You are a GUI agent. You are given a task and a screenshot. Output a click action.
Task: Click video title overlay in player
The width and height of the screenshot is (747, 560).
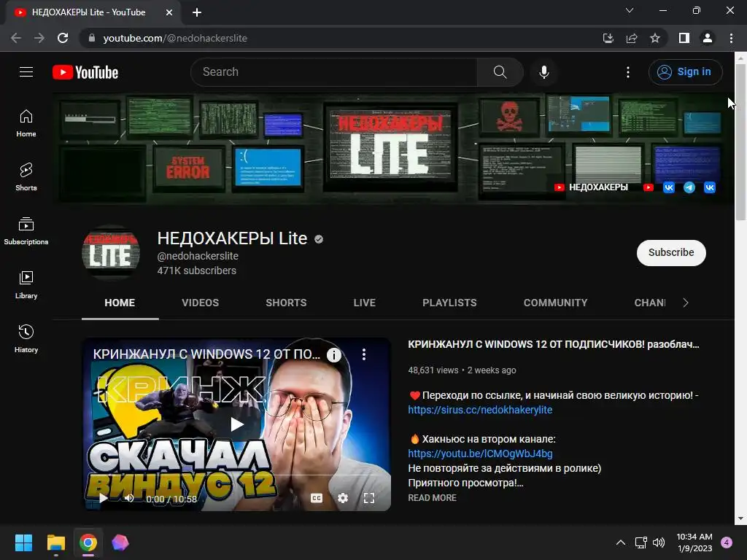pyautogui.click(x=206, y=354)
